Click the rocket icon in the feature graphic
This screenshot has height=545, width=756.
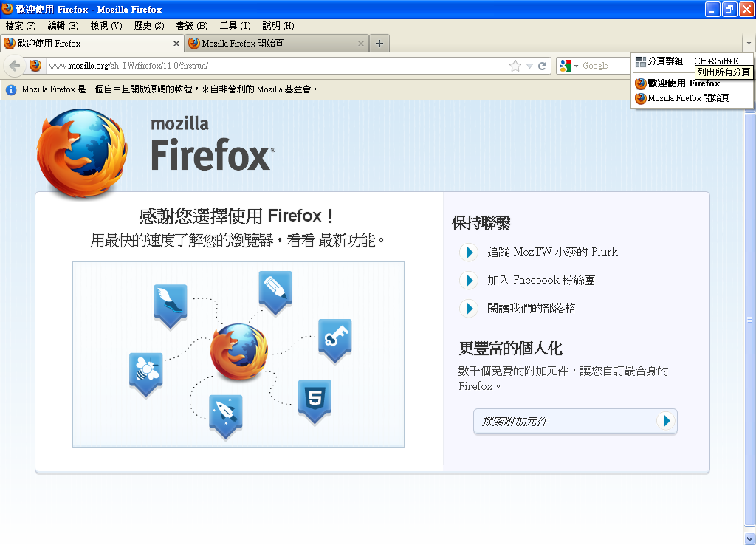[x=226, y=417]
